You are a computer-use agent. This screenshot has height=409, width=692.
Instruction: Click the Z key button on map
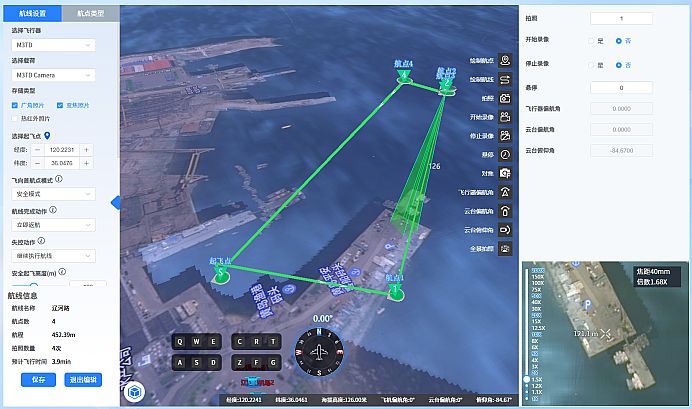(240, 363)
